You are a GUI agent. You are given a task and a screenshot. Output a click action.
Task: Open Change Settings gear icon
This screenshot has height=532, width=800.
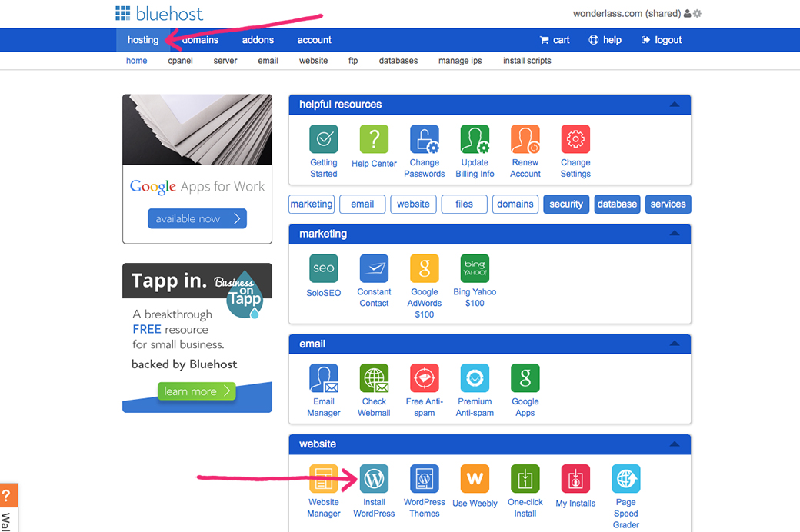[575, 139]
